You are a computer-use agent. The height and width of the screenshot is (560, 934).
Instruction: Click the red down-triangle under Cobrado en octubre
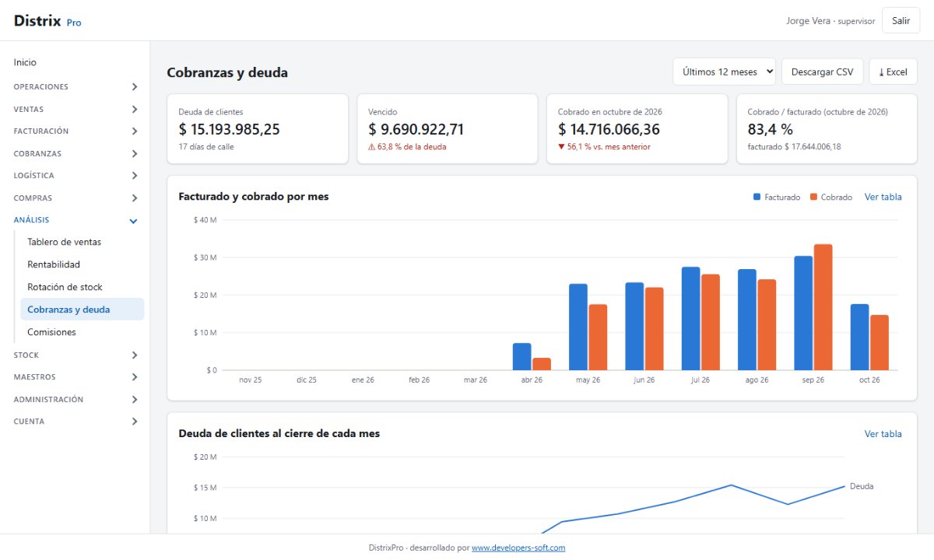[561, 147]
